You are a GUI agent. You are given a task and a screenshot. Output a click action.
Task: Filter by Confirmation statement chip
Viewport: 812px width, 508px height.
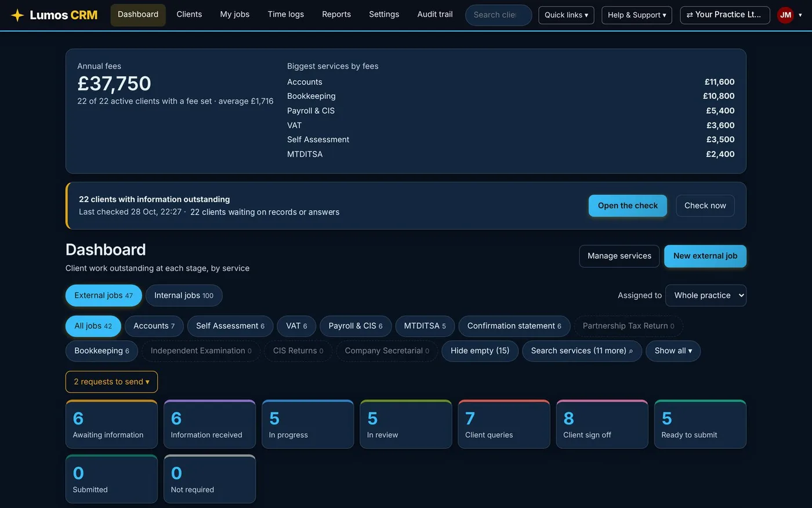514,326
